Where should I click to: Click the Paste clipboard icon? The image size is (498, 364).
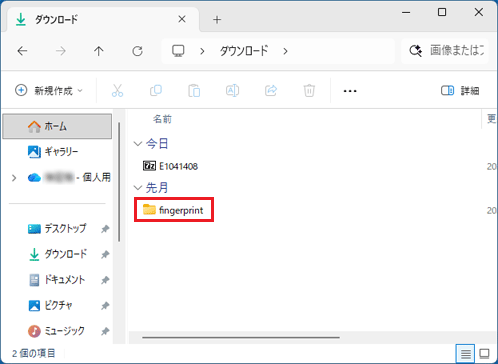coord(194,90)
